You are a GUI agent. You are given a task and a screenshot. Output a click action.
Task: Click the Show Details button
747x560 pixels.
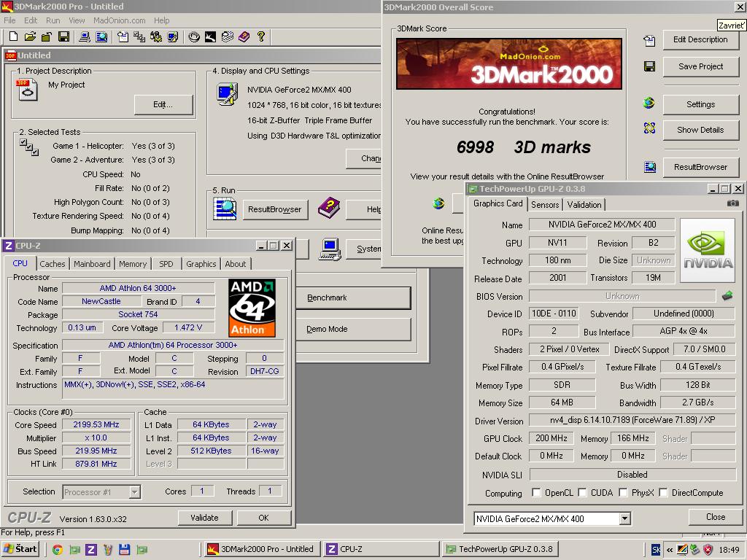click(x=700, y=130)
